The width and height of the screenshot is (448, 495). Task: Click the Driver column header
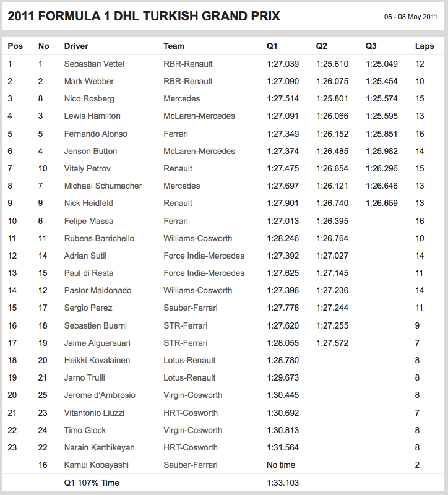(x=76, y=46)
